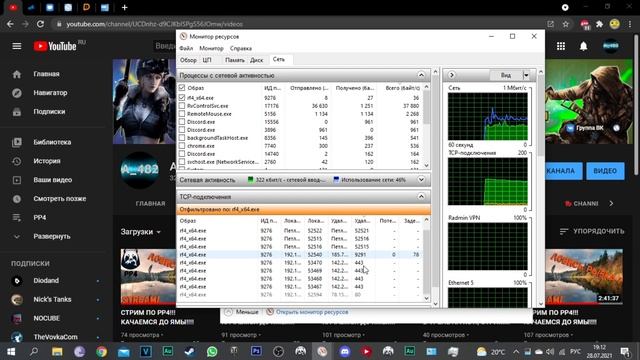Image resolution: width=640 pixels, height=360 pixels.
Task: Open YouTube notifications bell
Action: click(584, 46)
